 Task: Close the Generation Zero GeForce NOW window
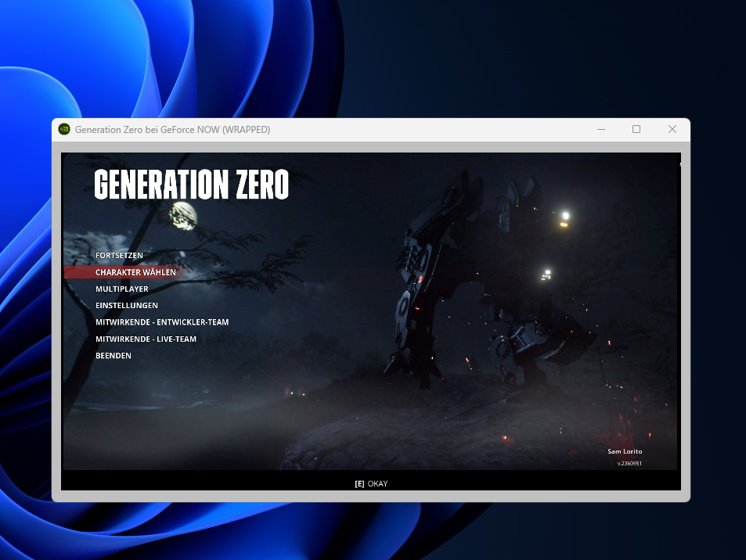[672, 129]
